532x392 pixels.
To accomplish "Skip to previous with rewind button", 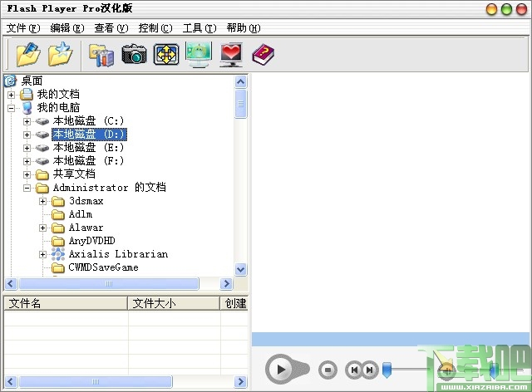I will point(354,370).
